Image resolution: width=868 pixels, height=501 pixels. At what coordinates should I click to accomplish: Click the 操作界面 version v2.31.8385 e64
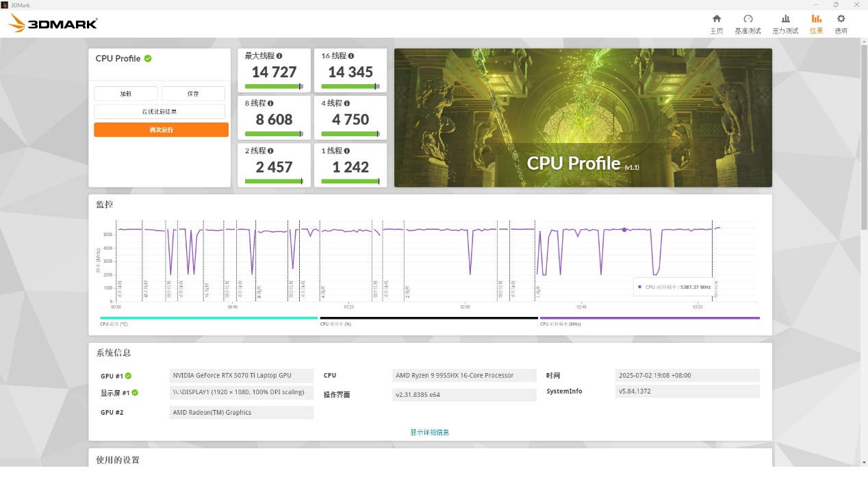click(x=465, y=395)
